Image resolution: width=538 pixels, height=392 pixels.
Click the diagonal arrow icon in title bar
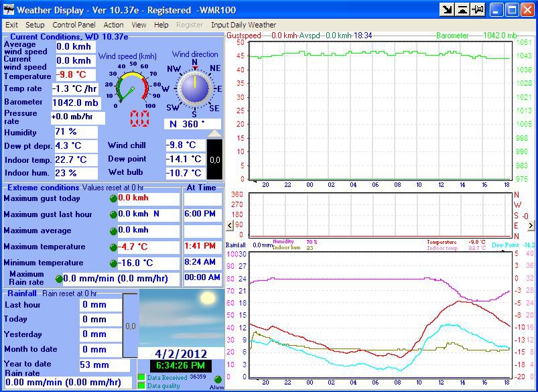coord(446,9)
